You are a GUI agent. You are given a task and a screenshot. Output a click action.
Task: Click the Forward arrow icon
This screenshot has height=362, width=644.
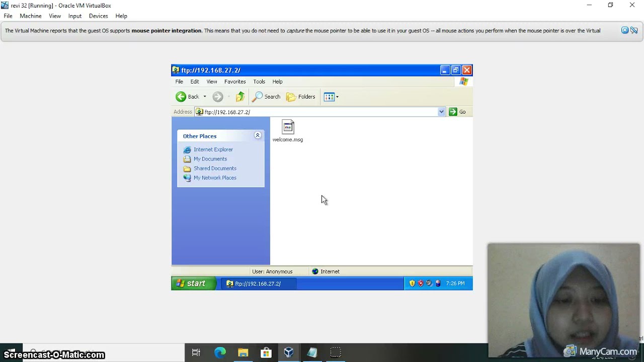218,97
